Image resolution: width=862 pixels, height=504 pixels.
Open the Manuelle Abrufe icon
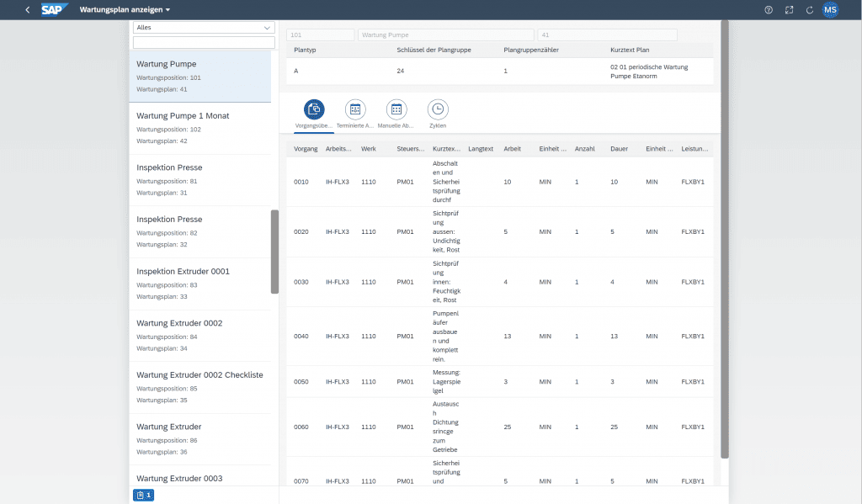click(395, 109)
